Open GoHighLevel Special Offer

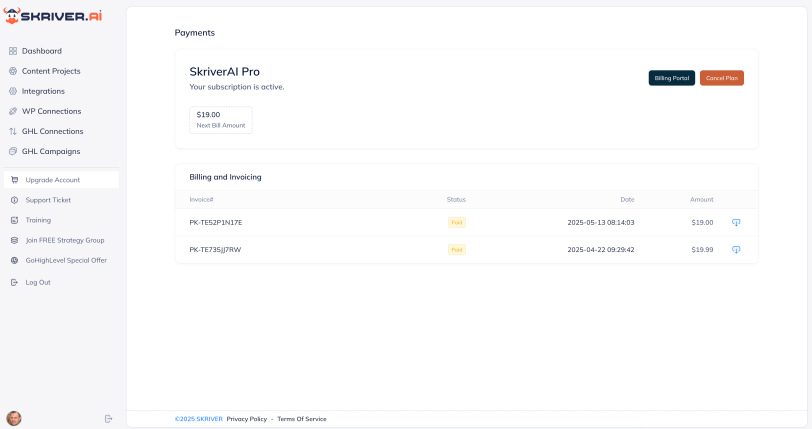click(x=66, y=260)
